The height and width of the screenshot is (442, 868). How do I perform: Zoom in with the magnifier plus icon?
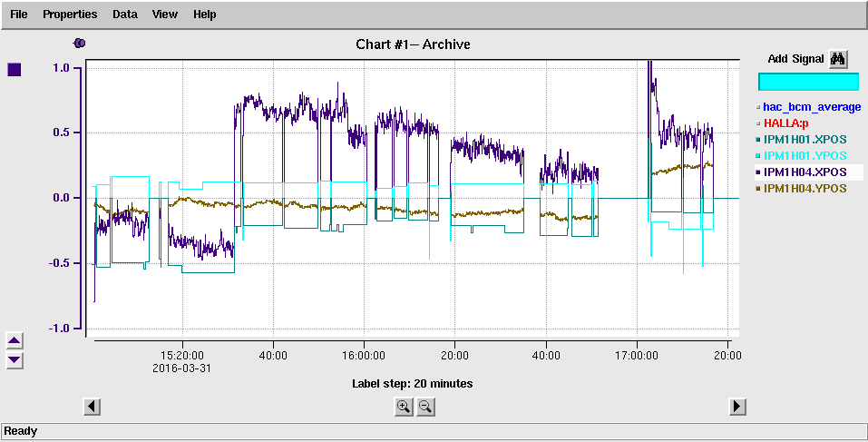(404, 407)
